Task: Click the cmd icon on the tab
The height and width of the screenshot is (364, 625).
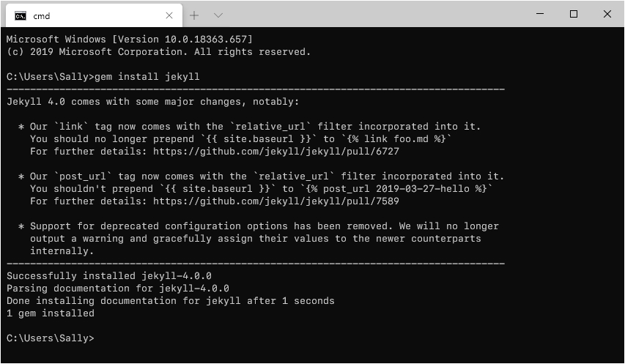Action: click(21, 15)
